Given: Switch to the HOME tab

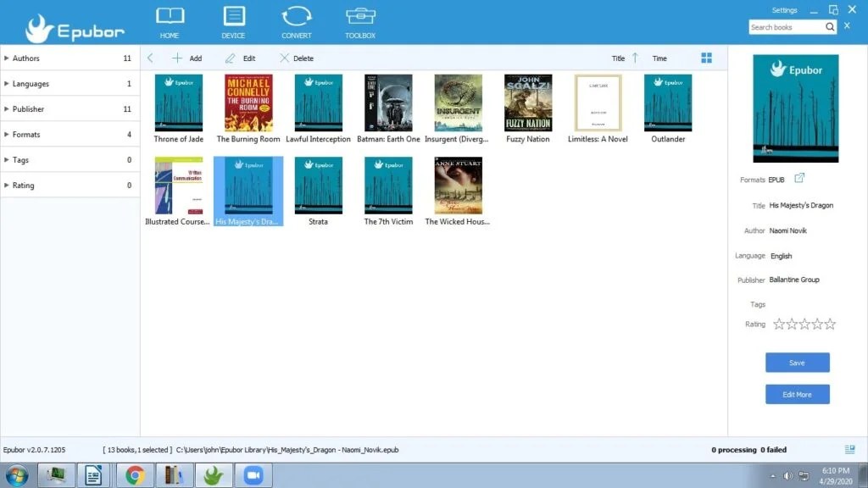Looking at the screenshot, I should click(170, 21).
